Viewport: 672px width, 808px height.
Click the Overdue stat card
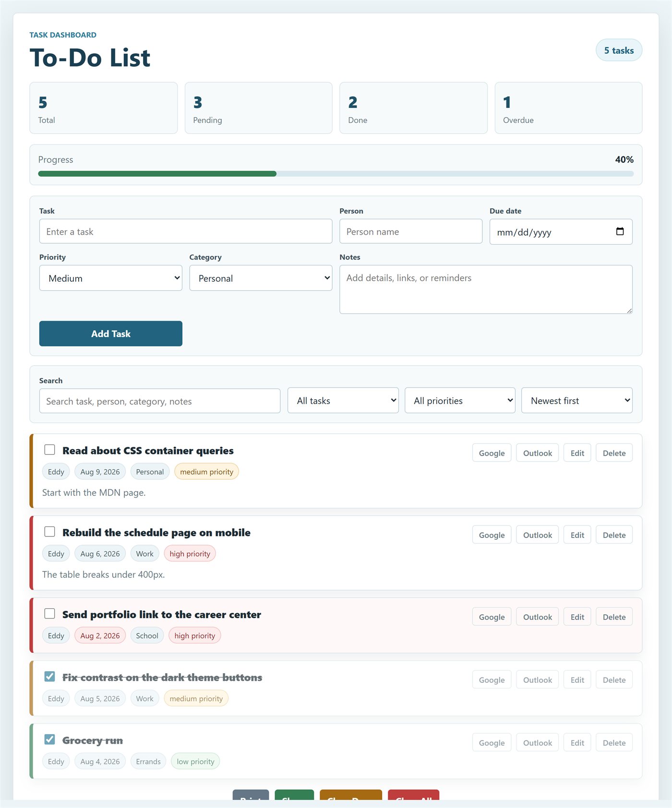tap(569, 108)
